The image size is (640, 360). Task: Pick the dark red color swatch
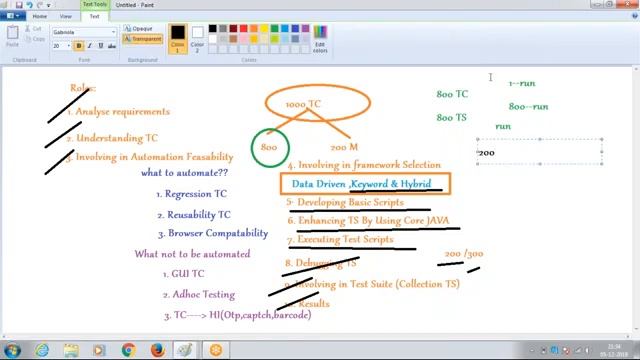233,28
